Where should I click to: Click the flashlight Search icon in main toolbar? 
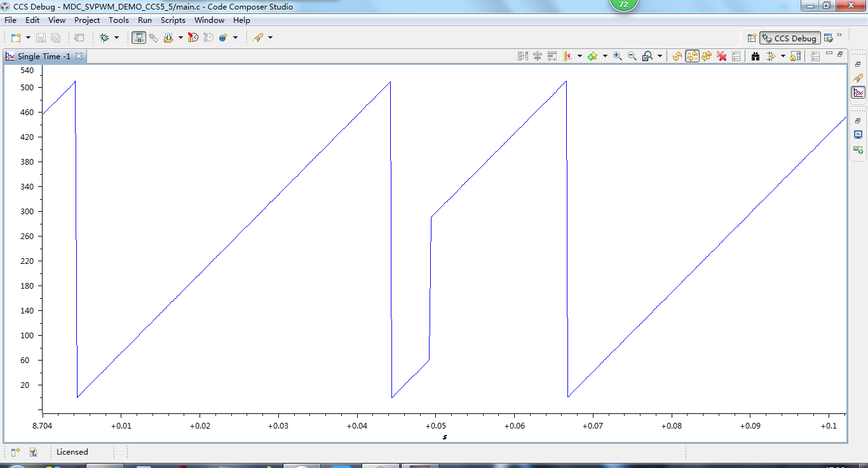pos(258,38)
